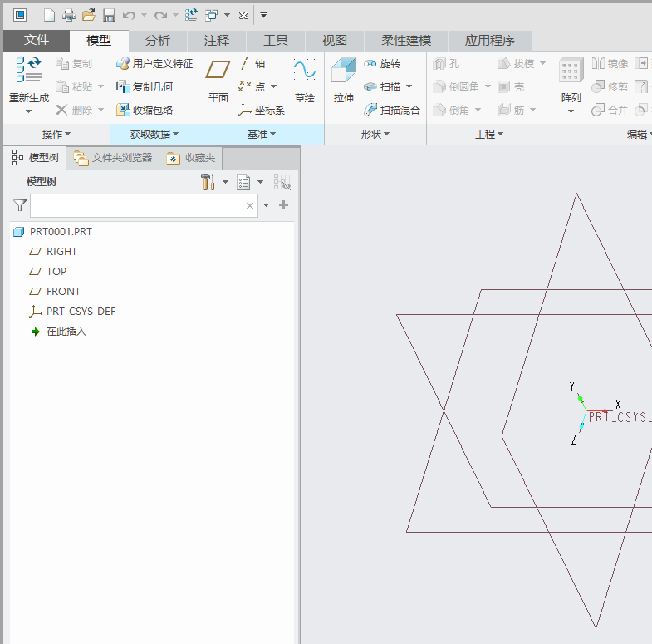Switch to the 视图 view tab
652x644 pixels.
335,41
